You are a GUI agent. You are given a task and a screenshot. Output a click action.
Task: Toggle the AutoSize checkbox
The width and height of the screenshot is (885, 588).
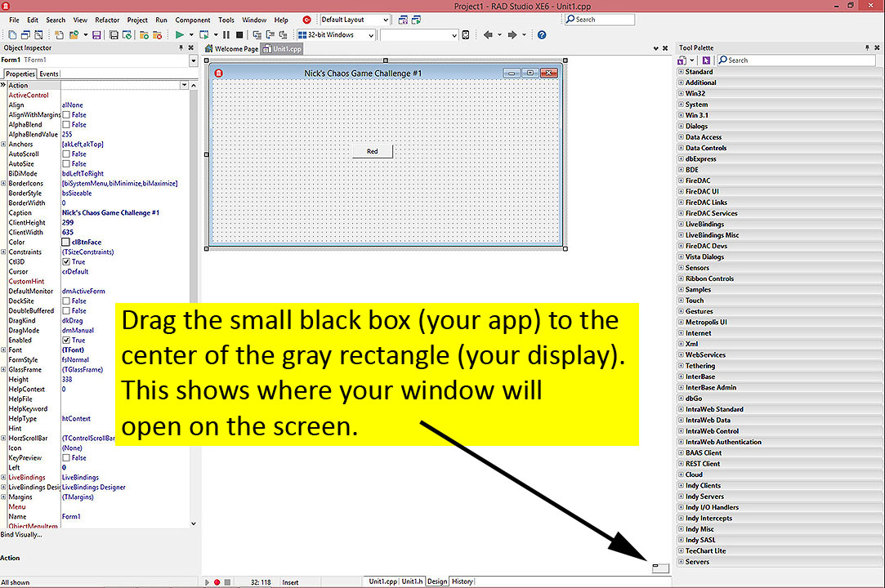click(66, 164)
